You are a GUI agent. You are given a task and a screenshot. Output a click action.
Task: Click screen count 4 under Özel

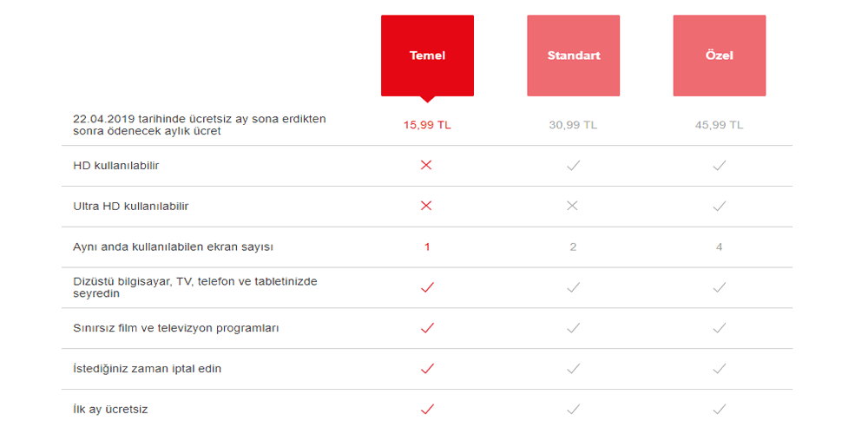(719, 247)
